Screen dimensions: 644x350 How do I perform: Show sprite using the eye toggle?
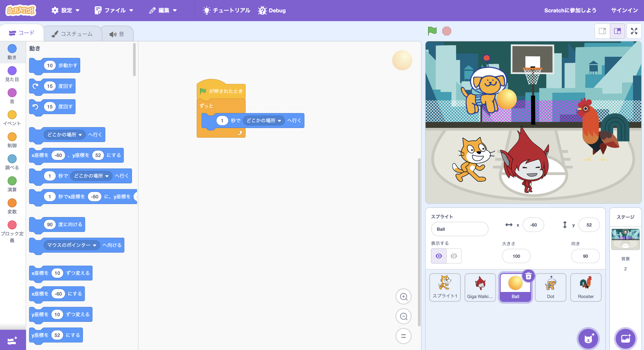tap(439, 256)
